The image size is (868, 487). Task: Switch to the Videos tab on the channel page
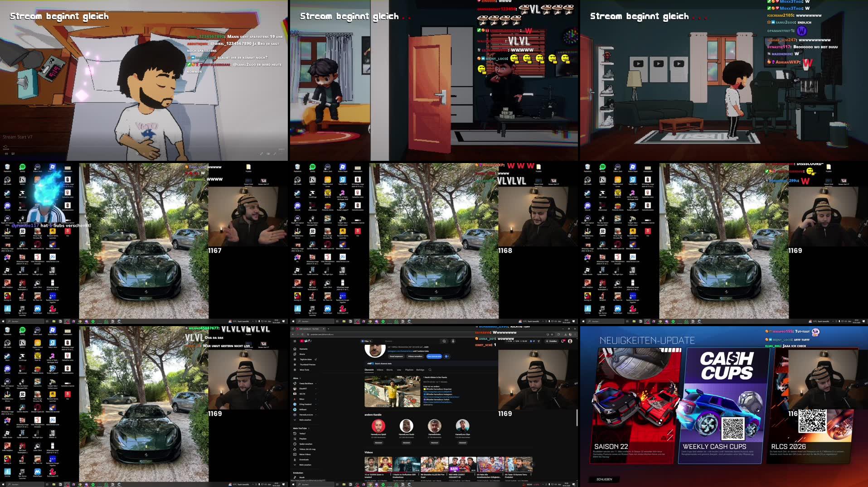(380, 370)
